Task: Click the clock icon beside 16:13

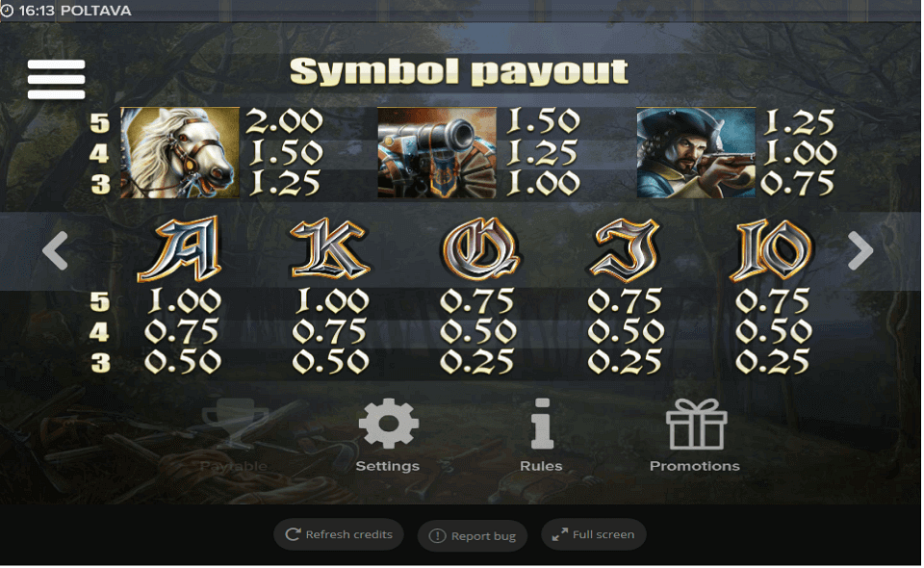Action: 7,11
